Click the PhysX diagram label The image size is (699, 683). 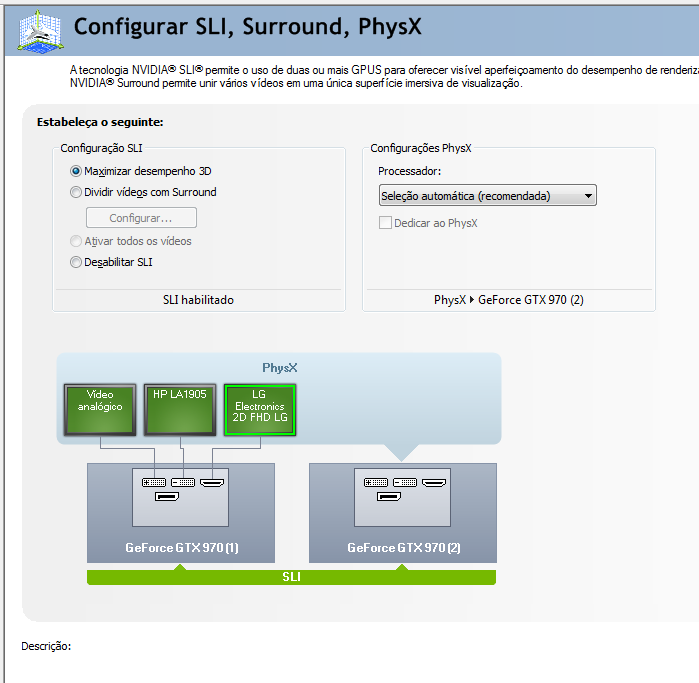[280, 368]
